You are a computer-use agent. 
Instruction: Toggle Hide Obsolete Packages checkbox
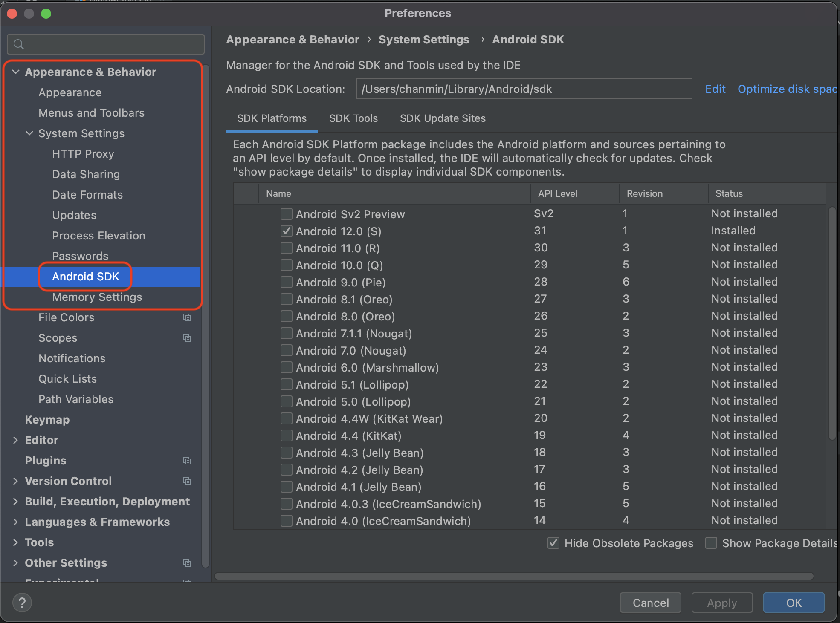pyautogui.click(x=553, y=543)
